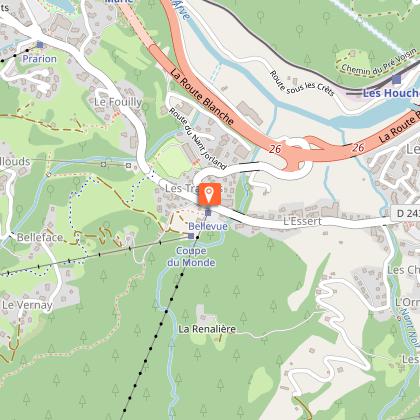Select the Le Fouilly place label
Screen dimensions: 420x420
pyautogui.click(x=118, y=102)
